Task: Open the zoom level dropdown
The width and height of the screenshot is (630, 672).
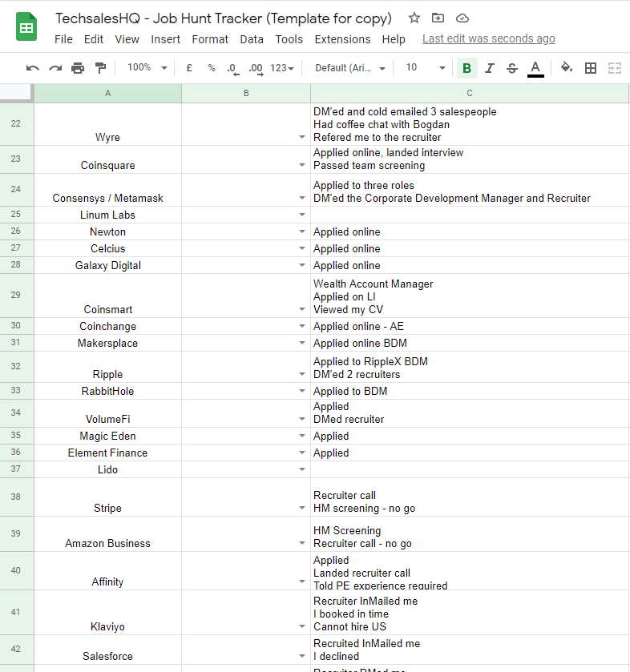Action: pyautogui.click(x=147, y=68)
